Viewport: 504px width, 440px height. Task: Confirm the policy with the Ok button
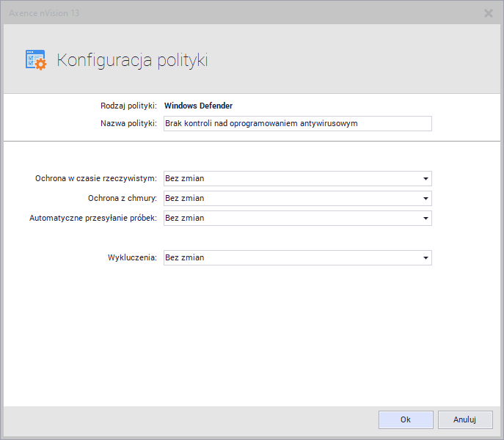point(405,419)
